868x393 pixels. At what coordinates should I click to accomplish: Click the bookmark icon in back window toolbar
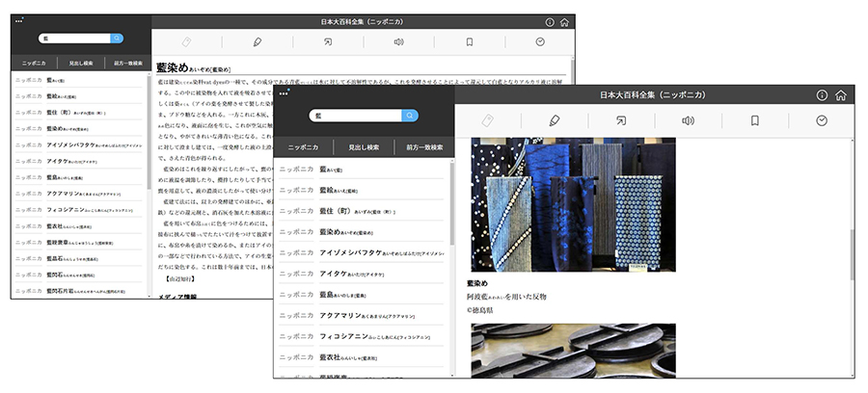[x=470, y=42]
